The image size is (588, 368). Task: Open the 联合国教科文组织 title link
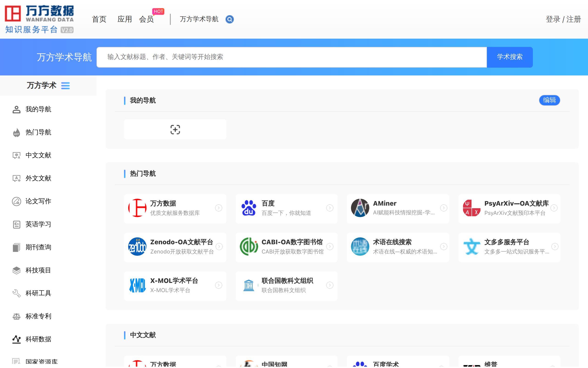[287, 281]
